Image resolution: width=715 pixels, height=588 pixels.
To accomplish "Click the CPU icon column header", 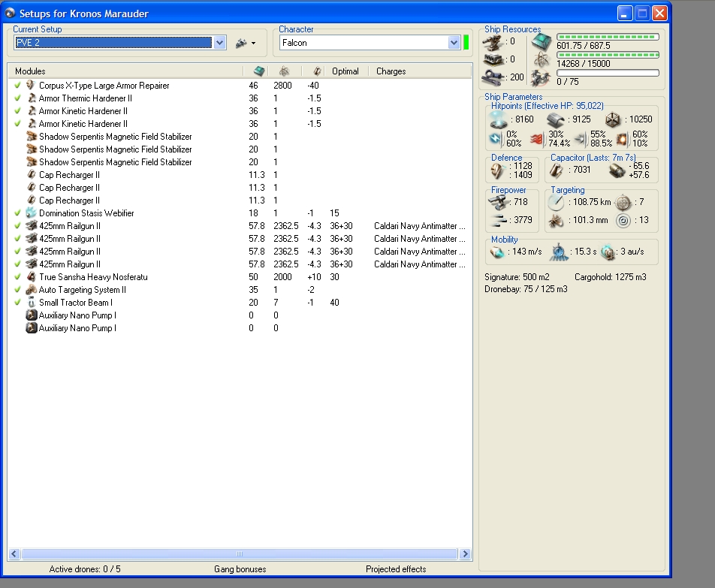I will pyautogui.click(x=258, y=71).
